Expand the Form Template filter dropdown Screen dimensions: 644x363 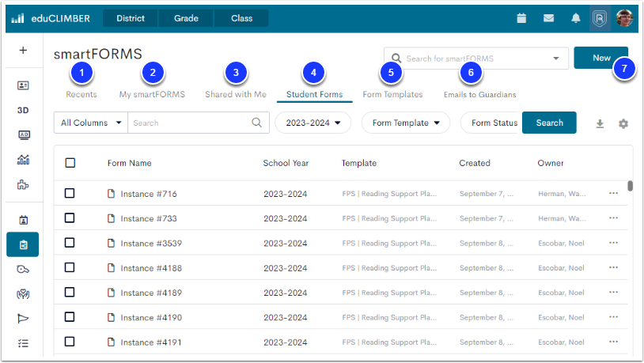405,123
